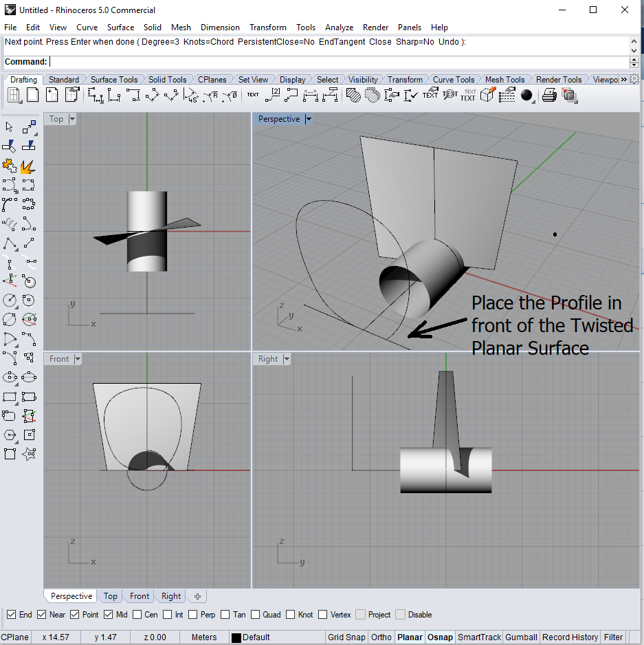
Task: Expand the Front viewport title menu arrow
Action: pyautogui.click(x=78, y=359)
